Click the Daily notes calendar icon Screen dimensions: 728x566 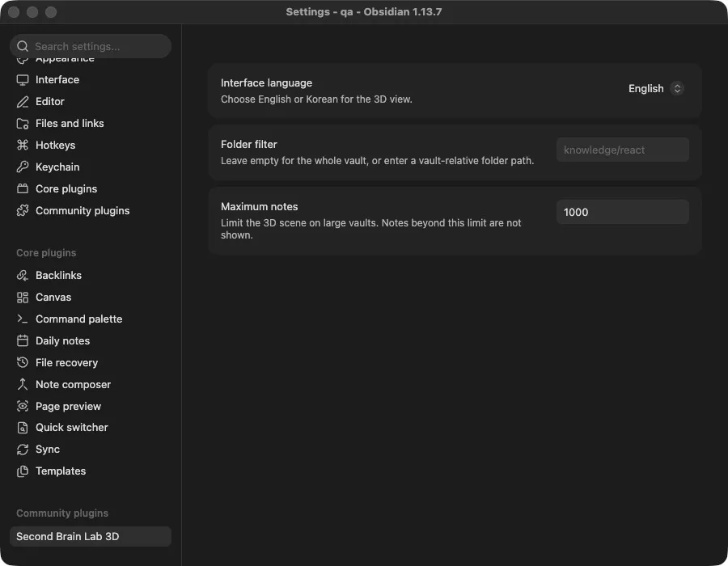(x=23, y=341)
